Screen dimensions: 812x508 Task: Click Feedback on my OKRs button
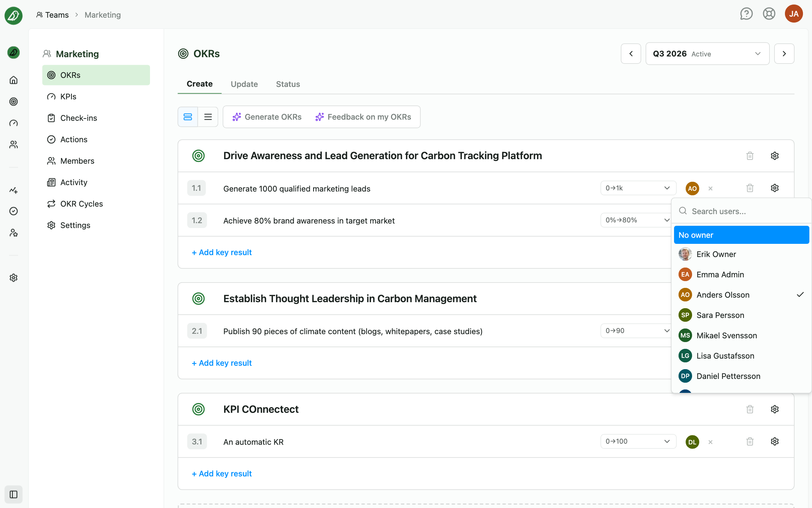[363, 117]
